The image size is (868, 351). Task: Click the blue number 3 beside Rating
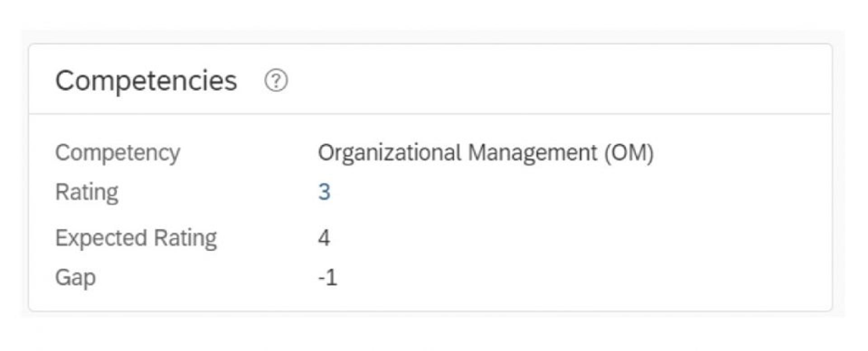324,192
